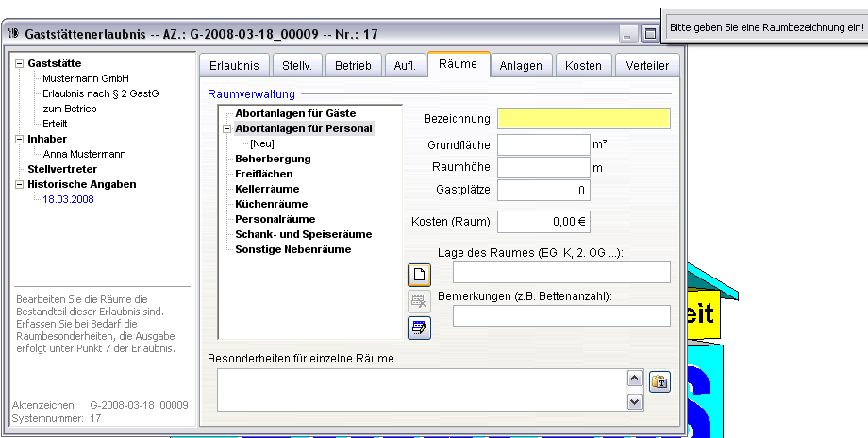This screenshot has width=868, height=438.
Task: Click the application icon in the title bar
Action: point(13,33)
